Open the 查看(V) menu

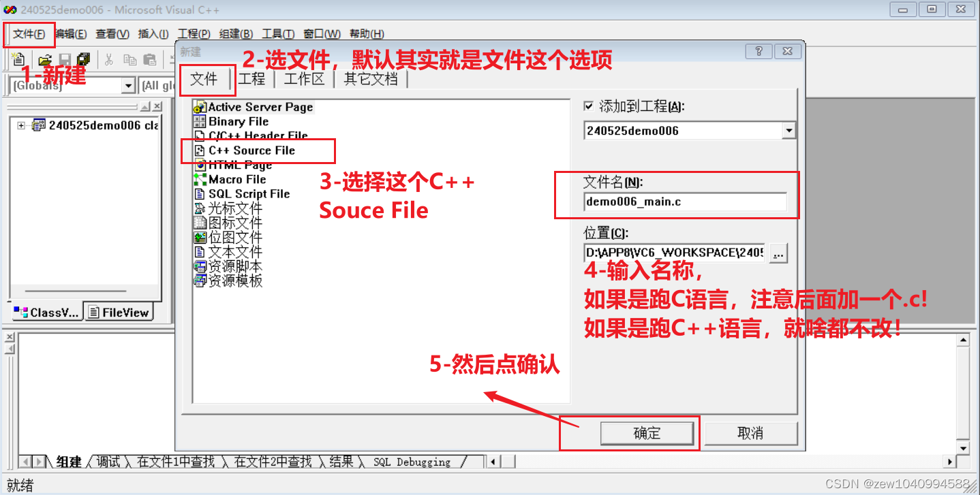112,34
